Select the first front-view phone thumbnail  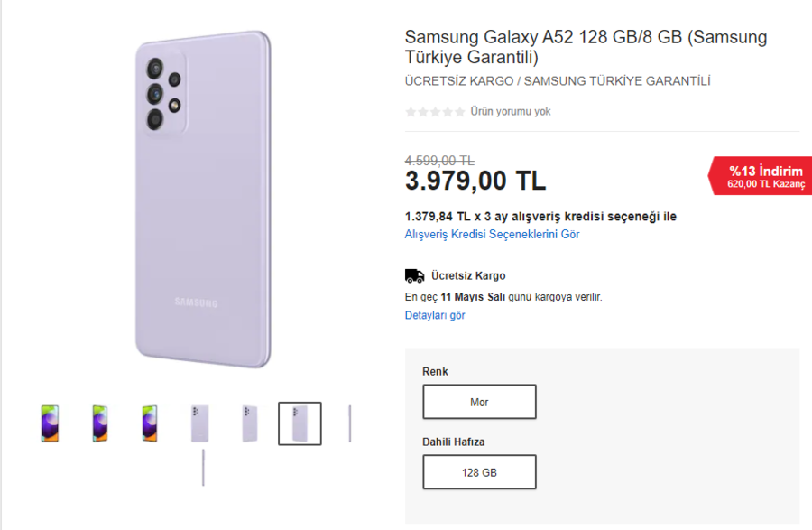tap(50, 423)
